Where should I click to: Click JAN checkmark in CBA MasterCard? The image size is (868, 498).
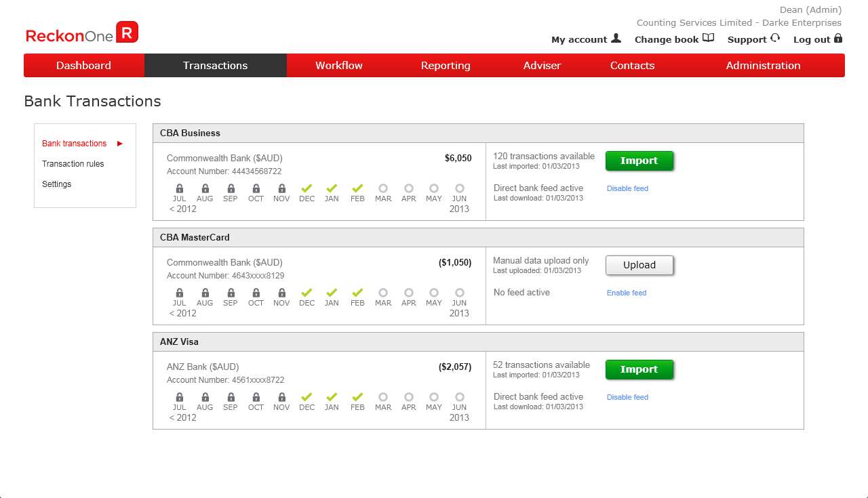point(332,293)
